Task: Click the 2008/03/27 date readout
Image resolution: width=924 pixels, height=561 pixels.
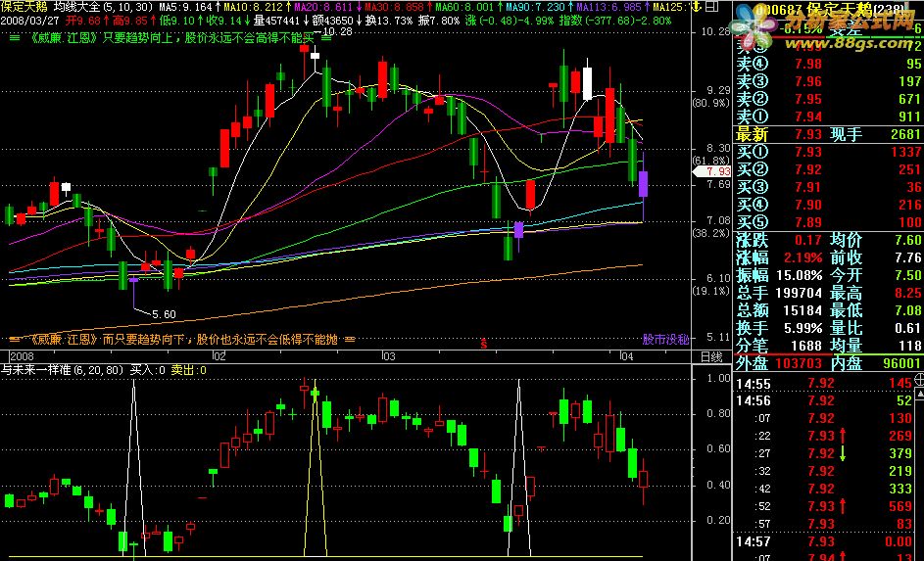Action: coord(30,21)
